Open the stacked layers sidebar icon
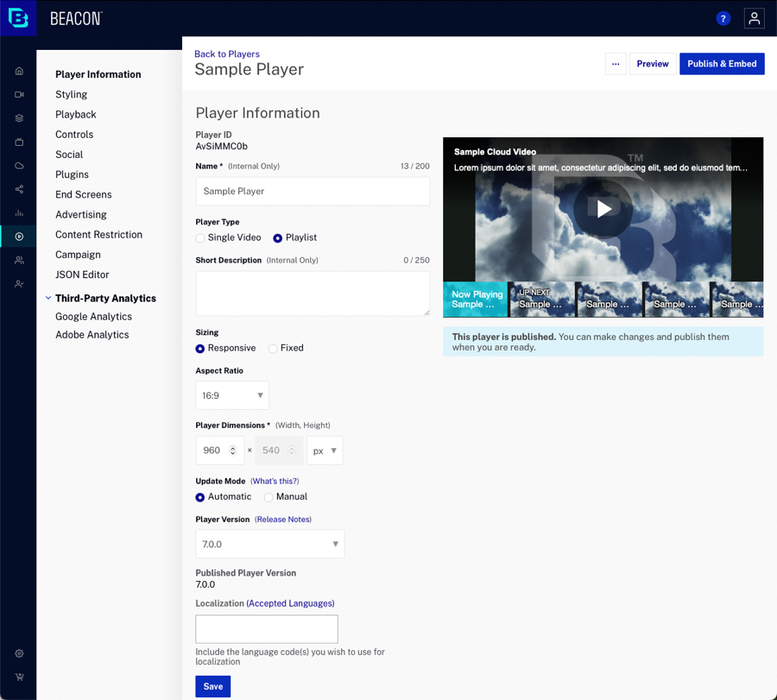 19,118
